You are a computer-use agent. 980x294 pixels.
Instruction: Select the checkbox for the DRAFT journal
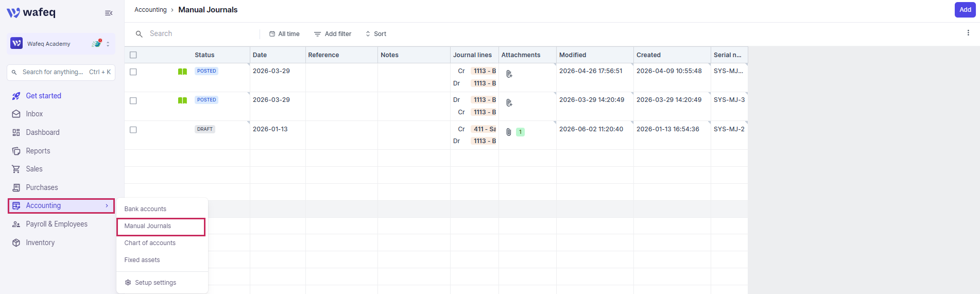coord(133,130)
